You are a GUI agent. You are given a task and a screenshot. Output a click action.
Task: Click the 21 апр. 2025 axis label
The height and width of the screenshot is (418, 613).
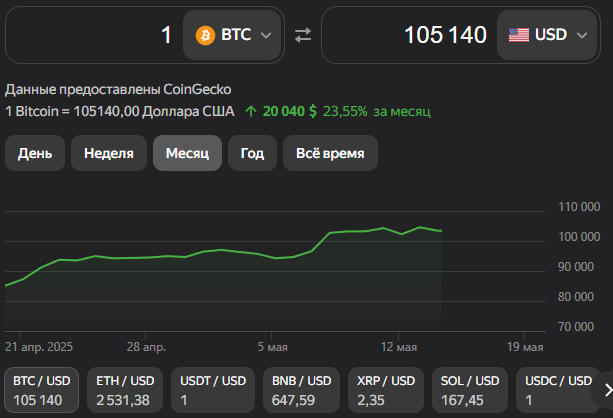tap(39, 347)
